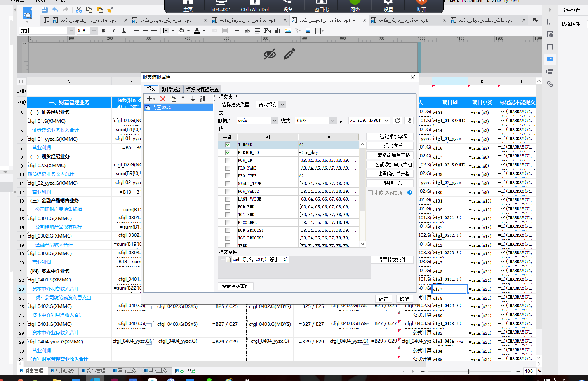The height and width of the screenshot is (381, 588).
Task: Click the zoom slider at bottom right
Action: coord(468,371)
